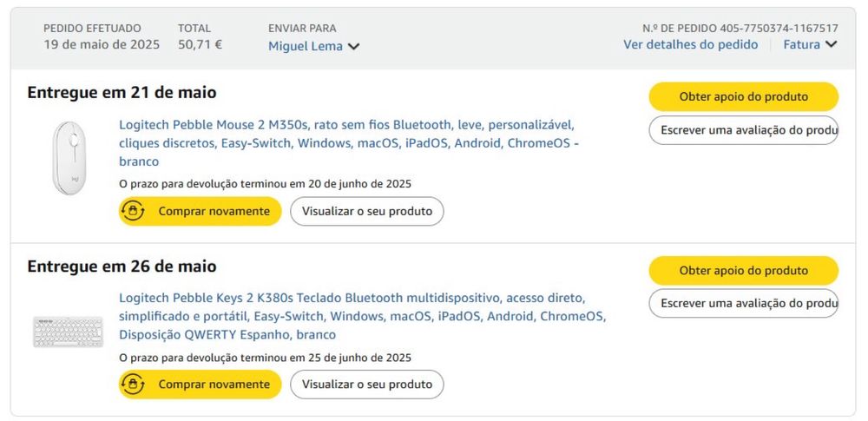Select Visualizar o seu produto for the mouse
Screen dimensions: 868x421
tap(367, 211)
